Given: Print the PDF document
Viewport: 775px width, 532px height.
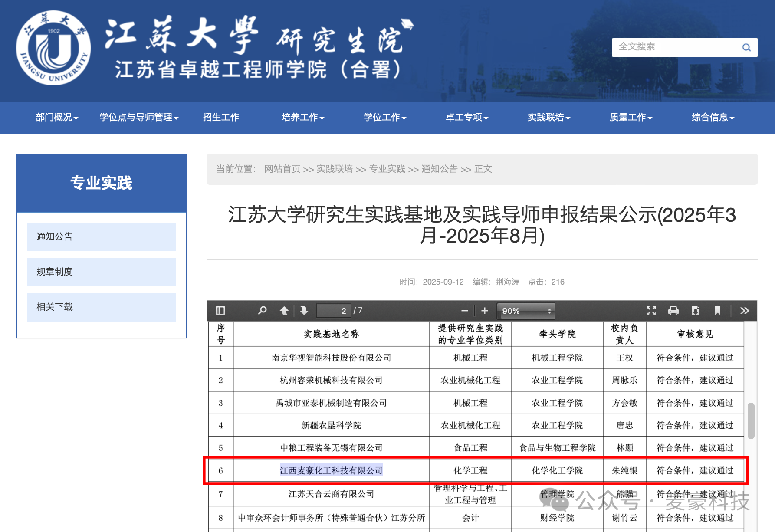Looking at the screenshot, I should (x=673, y=311).
